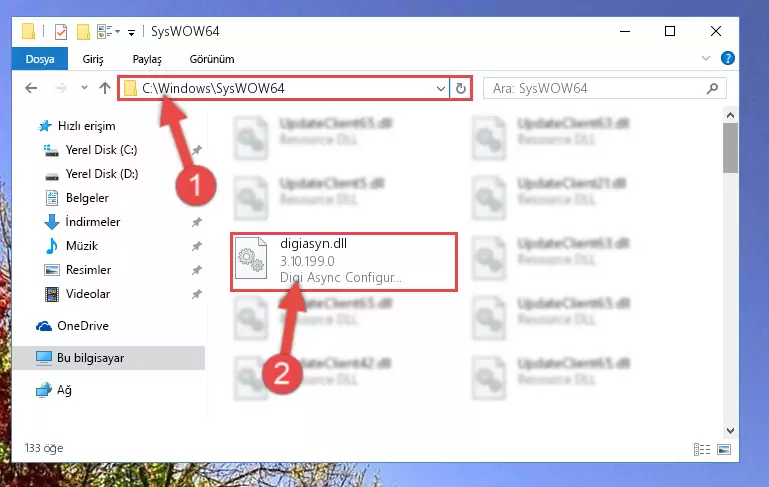This screenshot has width=769, height=487.
Task: Click the scrollbar up arrow in file list
Action: tap(730, 115)
